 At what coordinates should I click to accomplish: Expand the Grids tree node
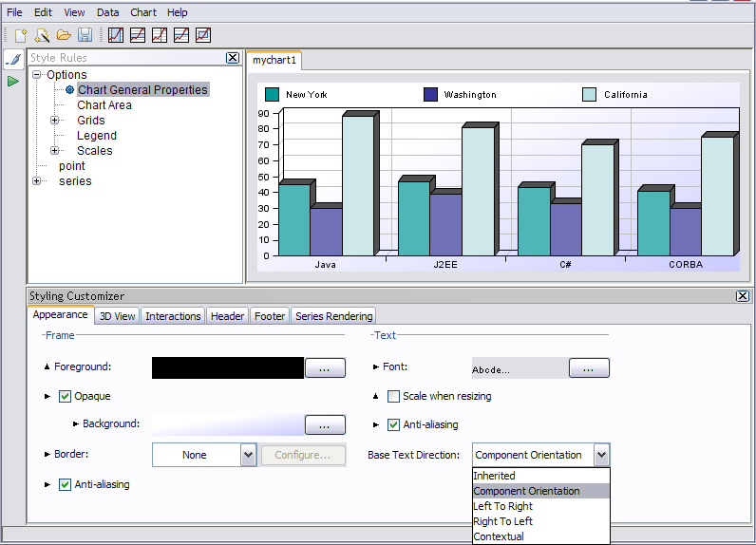[55, 121]
